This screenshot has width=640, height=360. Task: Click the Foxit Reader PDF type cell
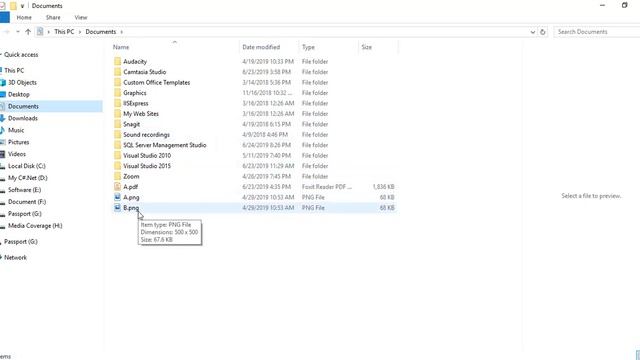click(327, 187)
